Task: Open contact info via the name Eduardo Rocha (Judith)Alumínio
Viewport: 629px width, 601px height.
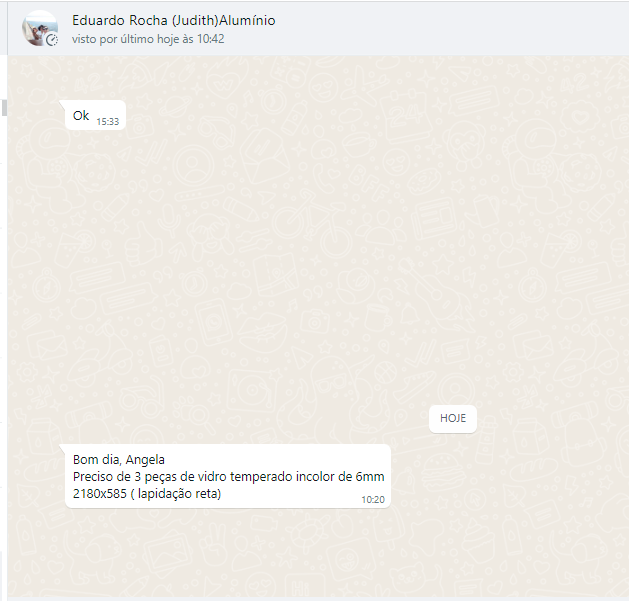Action: pos(173,20)
